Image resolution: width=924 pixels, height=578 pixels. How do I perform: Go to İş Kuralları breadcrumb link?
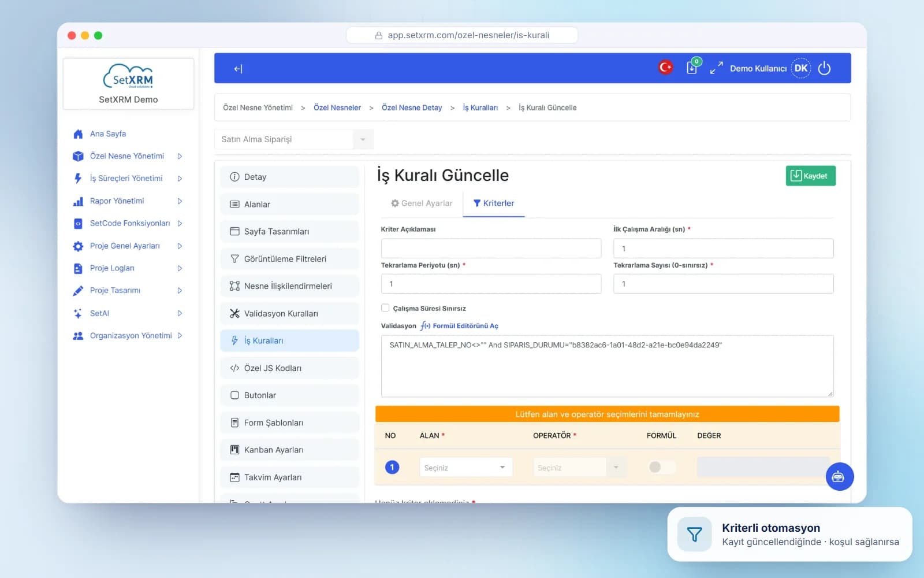pyautogui.click(x=480, y=108)
